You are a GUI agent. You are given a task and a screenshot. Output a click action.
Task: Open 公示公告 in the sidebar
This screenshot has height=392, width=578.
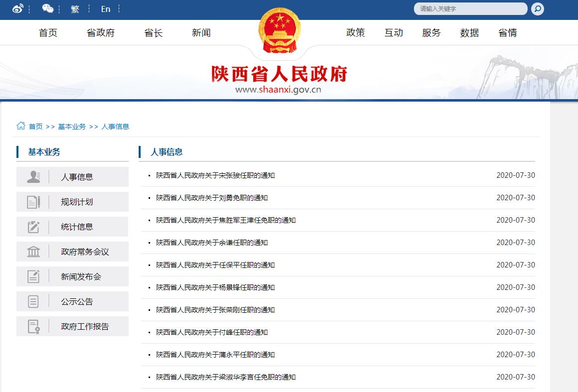[77, 302]
